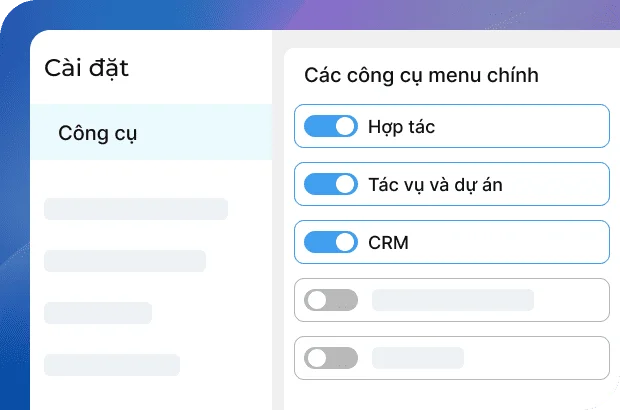Toggle off the Hợp tác switch
This screenshot has width=620, height=410.
[x=330, y=126]
